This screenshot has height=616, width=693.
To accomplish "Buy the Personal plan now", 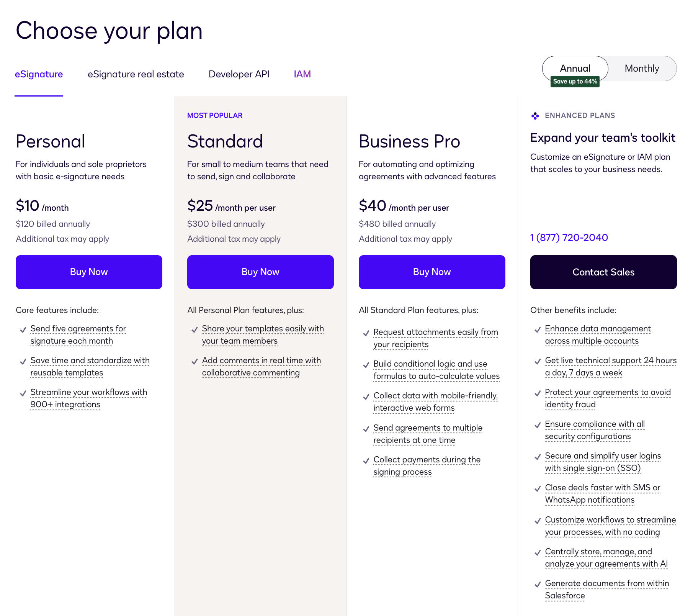I will [x=89, y=272].
